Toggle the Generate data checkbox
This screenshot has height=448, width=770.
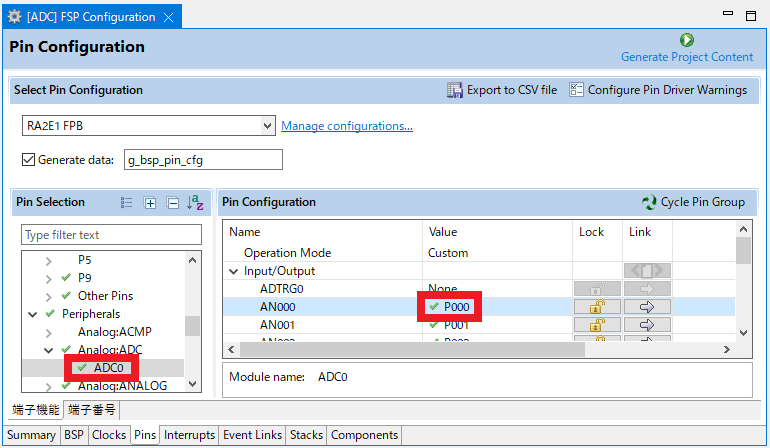pyautogui.click(x=28, y=160)
